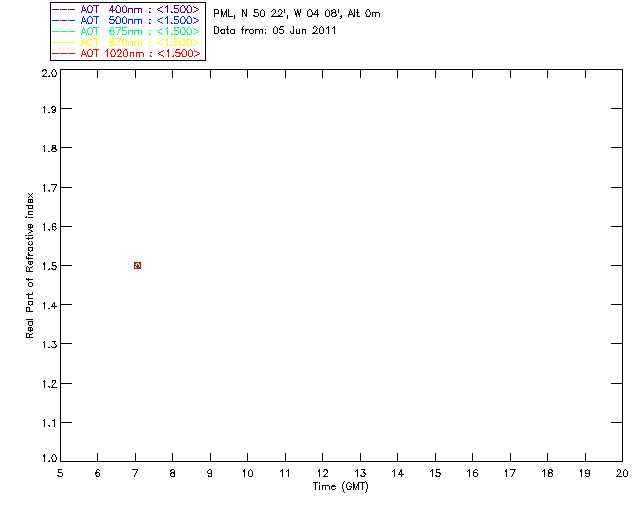Click the red dashed line legend swatch
Screen dimensions: 640x512
coord(64,53)
